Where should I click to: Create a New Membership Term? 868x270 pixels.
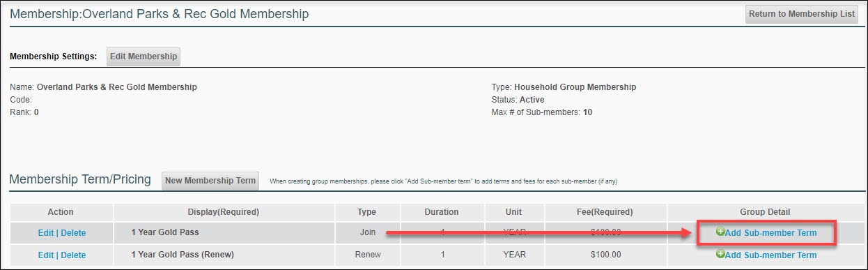click(210, 181)
